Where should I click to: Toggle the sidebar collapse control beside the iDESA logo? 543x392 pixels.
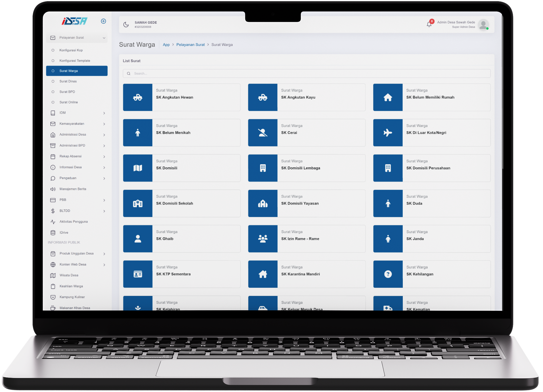pyautogui.click(x=104, y=21)
